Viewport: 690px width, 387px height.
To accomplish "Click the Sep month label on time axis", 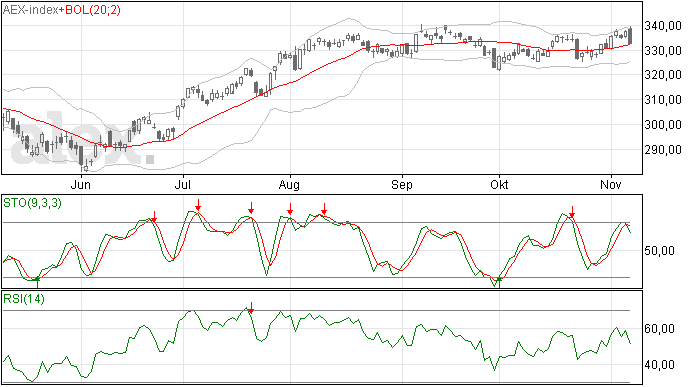I will (402, 184).
